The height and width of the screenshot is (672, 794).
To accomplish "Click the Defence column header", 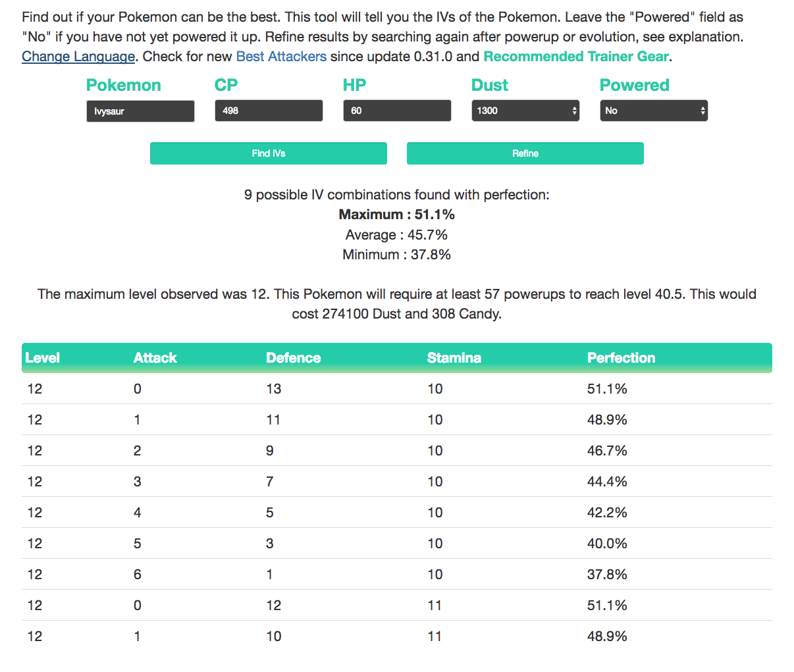I will (293, 358).
